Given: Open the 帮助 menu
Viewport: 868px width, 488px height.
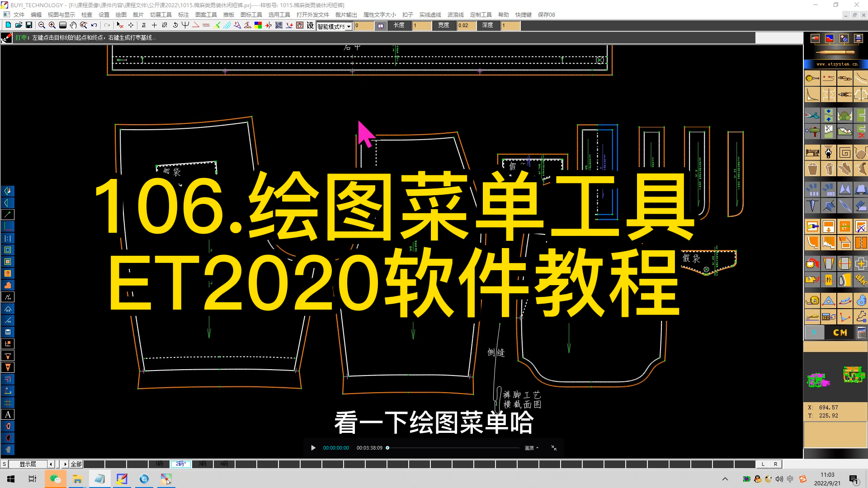Looking at the screenshot, I should (504, 15).
